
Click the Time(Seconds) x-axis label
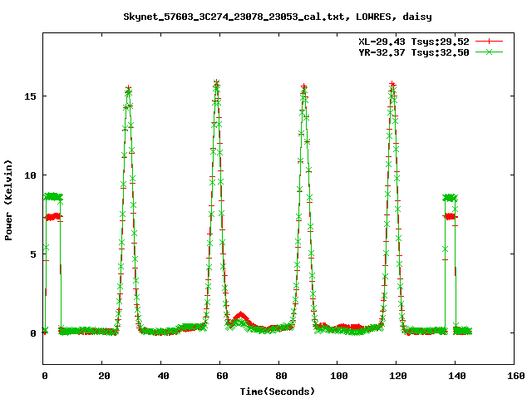coord(278,392)
